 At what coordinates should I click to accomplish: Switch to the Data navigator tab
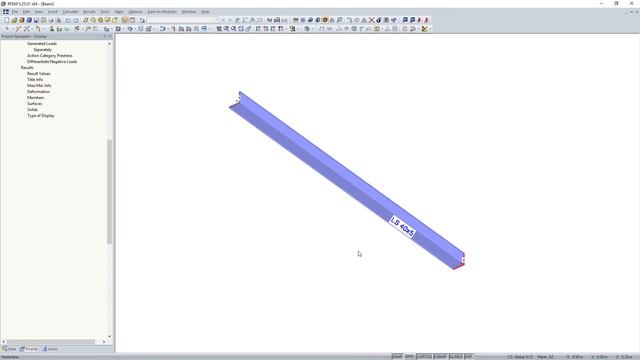point(9,349)
